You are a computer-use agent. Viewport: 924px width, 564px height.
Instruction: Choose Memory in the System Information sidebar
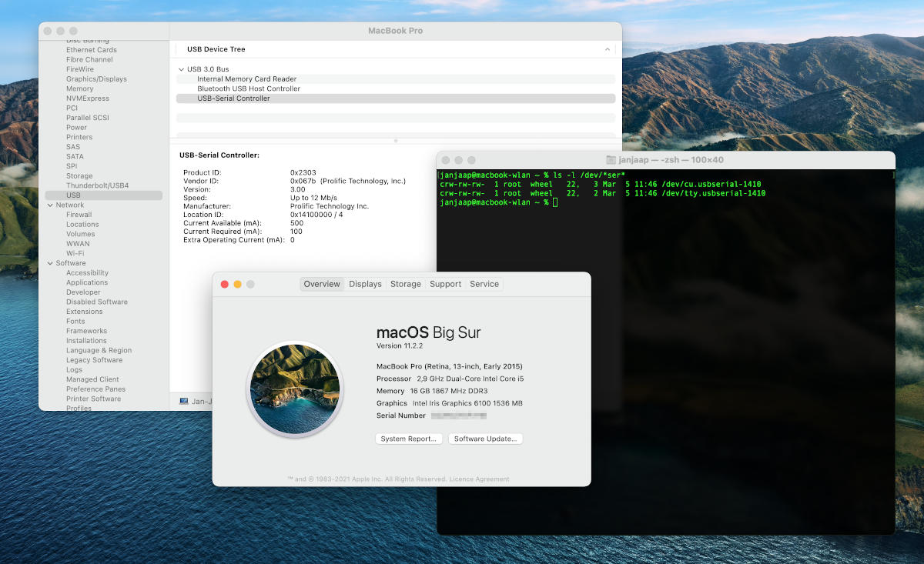pos(80,88)
